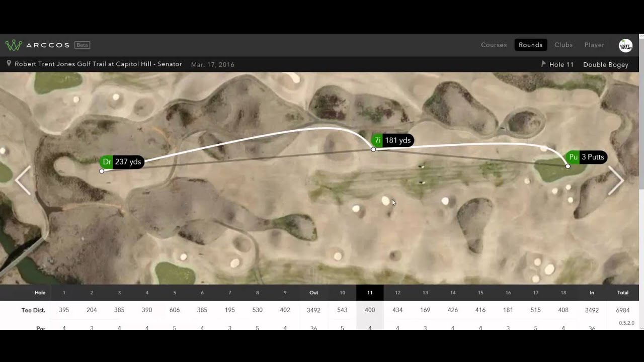Select hole 8 in the scorecard header
This screenshot has width=644, height=362.
pos(258,293)
